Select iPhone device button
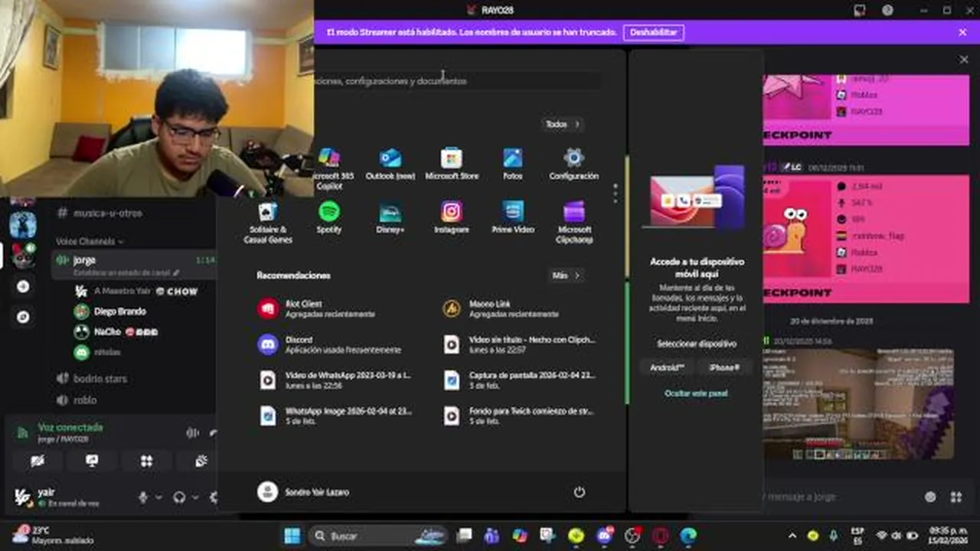The image size is (980, 551). pos(724,367)
